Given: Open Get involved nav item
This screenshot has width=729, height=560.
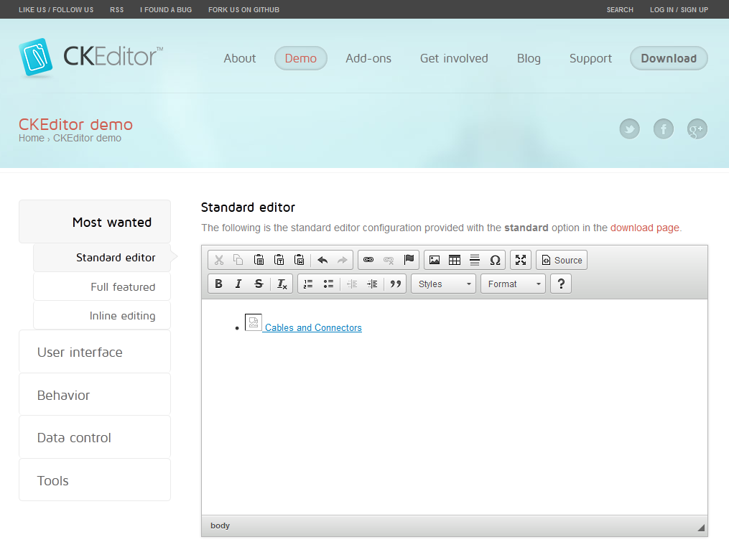Looking at the screenshot, I should 454,58.
